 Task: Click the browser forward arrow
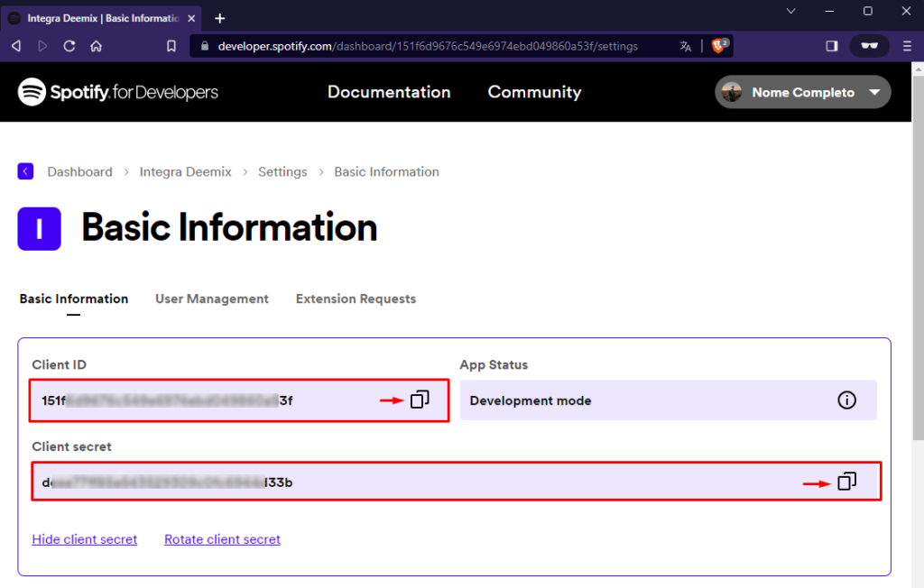coord(42,46)
